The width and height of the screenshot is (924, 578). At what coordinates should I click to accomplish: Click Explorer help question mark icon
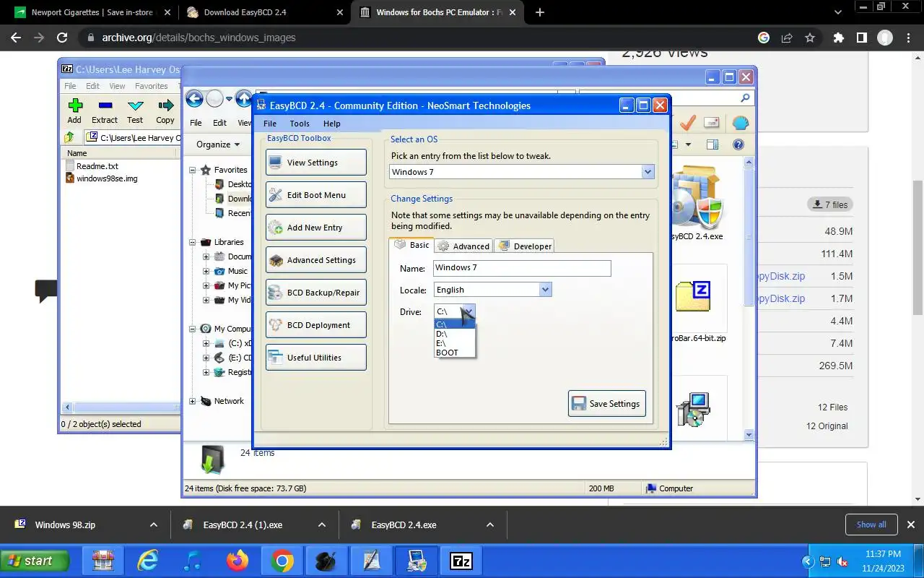pyautogui.click(x=738, y=144)
